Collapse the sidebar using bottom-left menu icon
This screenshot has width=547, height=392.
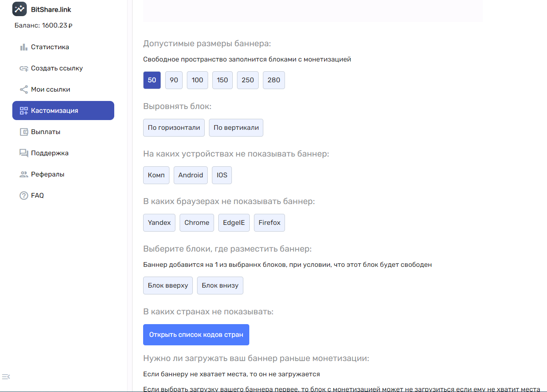tap(6, 376)
